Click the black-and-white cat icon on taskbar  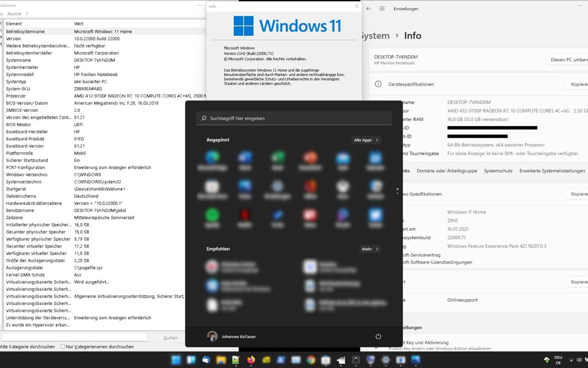point(341,360)
